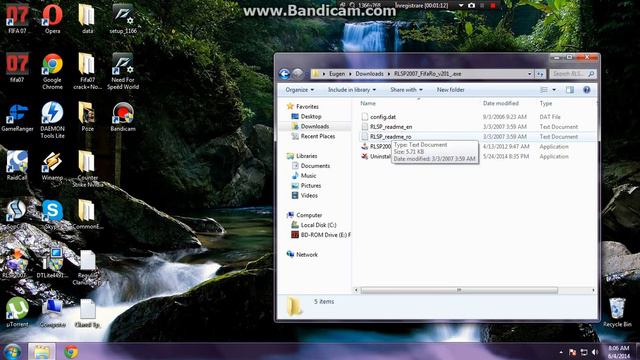Screen dimensions: 640x360
Task: Select the DTLite4491 installer icon
Action: pos(52,264)
